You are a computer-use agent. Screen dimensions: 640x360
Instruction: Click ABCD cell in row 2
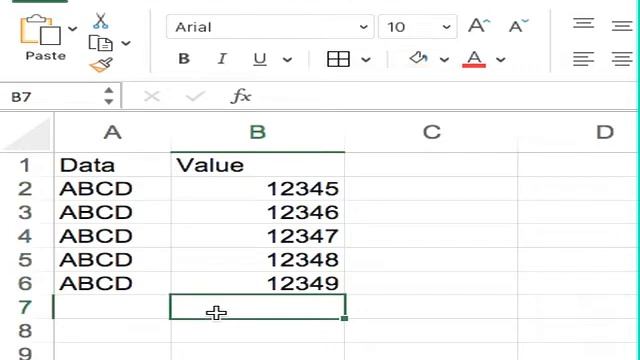[112, 189]
